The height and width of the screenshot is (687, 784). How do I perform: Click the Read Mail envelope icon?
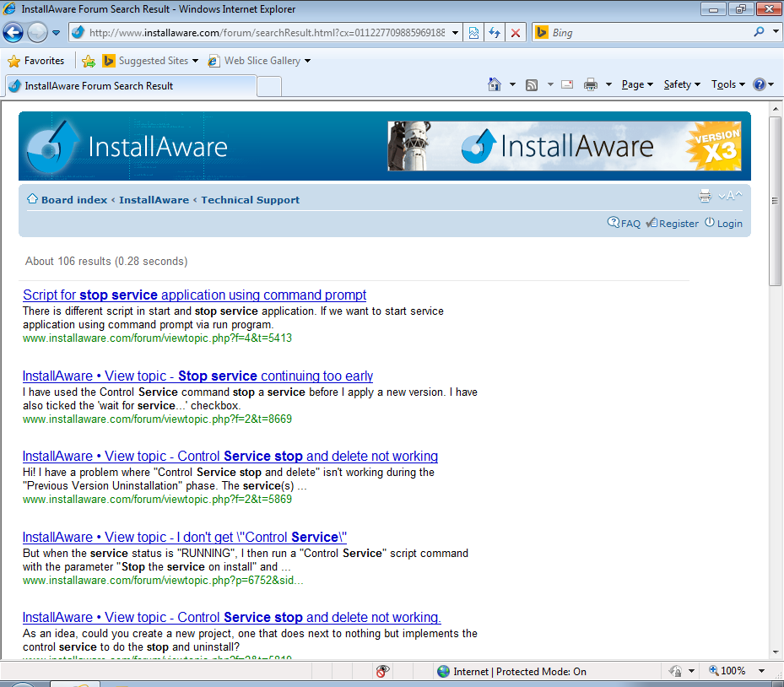click(567, 84)
